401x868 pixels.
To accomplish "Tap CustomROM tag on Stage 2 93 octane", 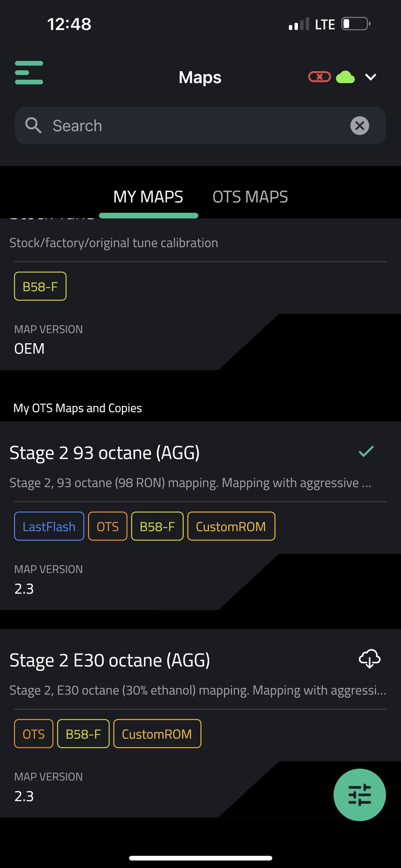I will [x=231, y=526].
